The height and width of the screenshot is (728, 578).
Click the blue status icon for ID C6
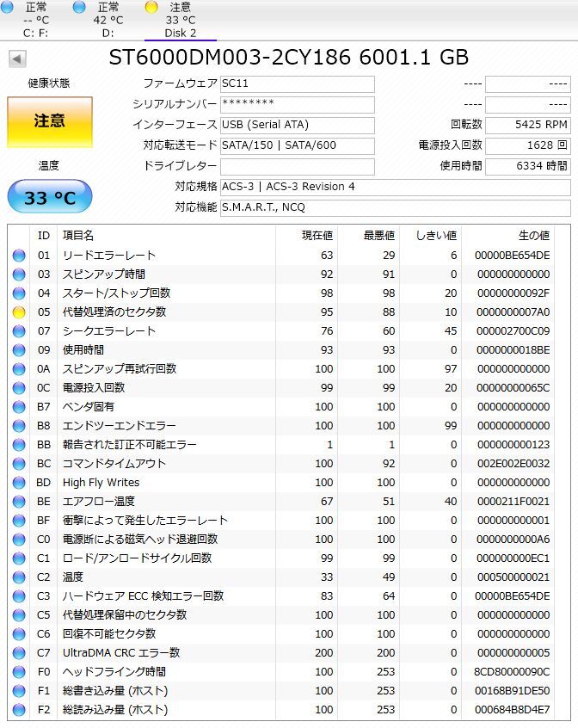coord(19,634)
